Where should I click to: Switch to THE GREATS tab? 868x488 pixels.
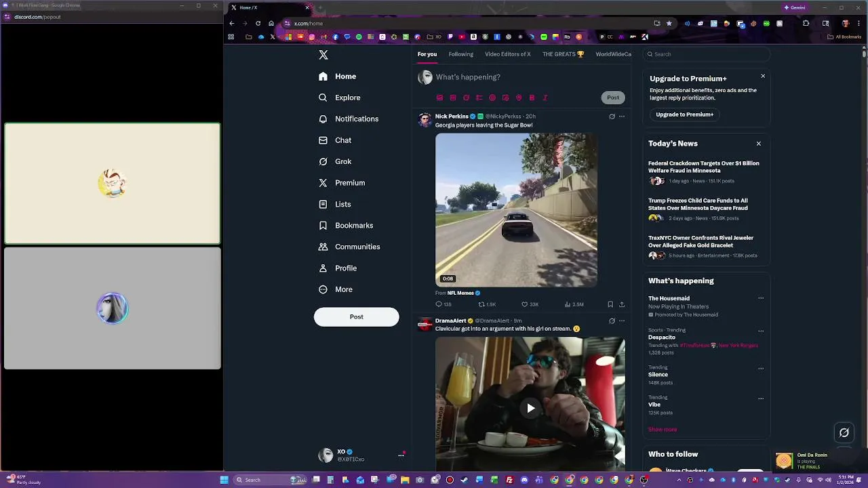coord(563,54)
